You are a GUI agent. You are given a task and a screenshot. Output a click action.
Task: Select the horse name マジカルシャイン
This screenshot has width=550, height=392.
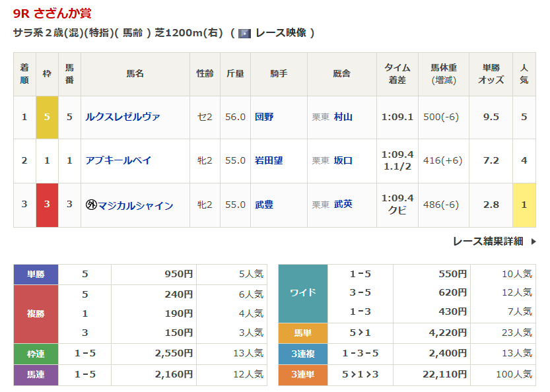point(135,205)
